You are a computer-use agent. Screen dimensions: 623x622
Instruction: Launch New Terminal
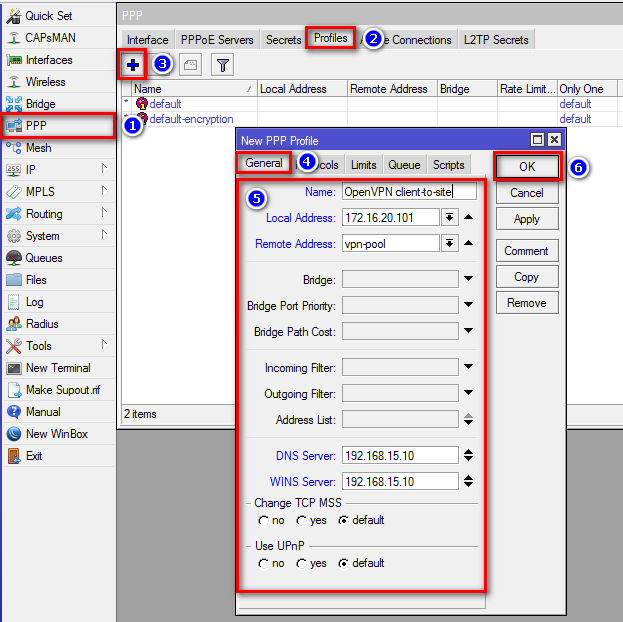59,368
